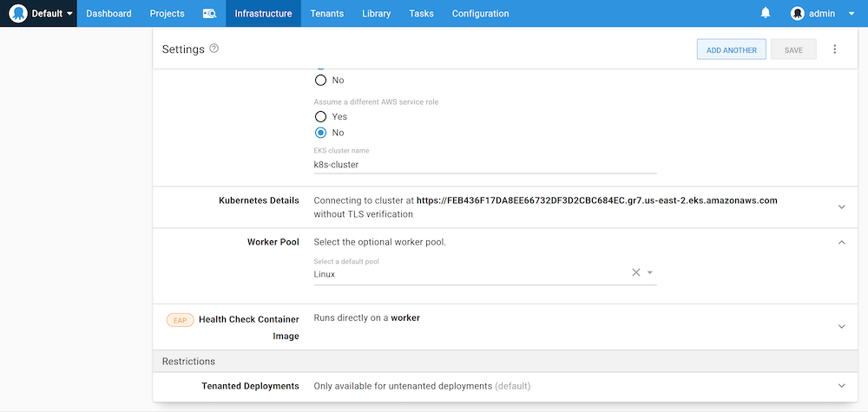
Task: Expand the Tenanted Deployments section
Action: 840,386
